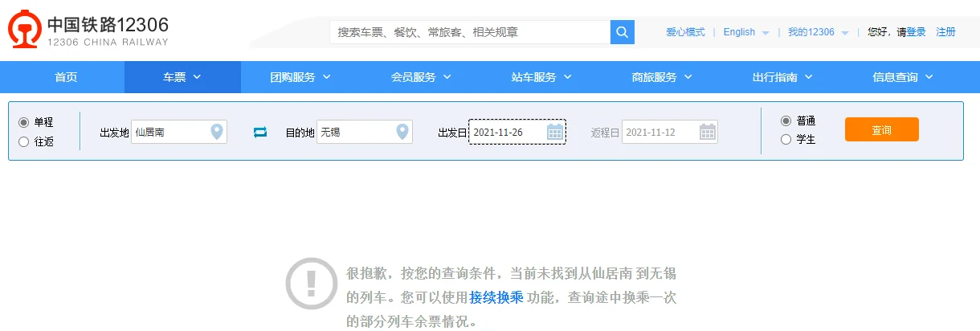Go to the 首页 home tab
Screen dimensions: 980x331
66,77
